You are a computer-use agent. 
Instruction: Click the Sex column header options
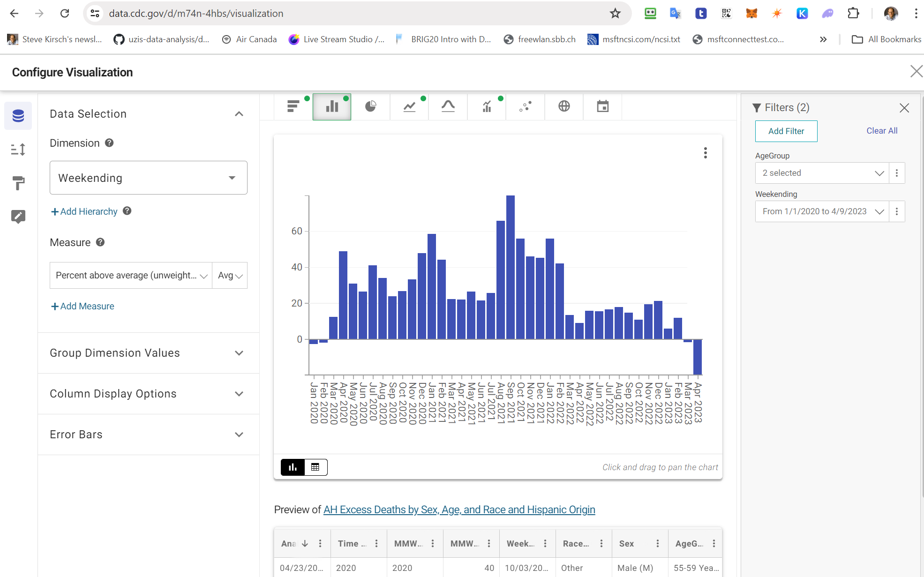(657, 543)
